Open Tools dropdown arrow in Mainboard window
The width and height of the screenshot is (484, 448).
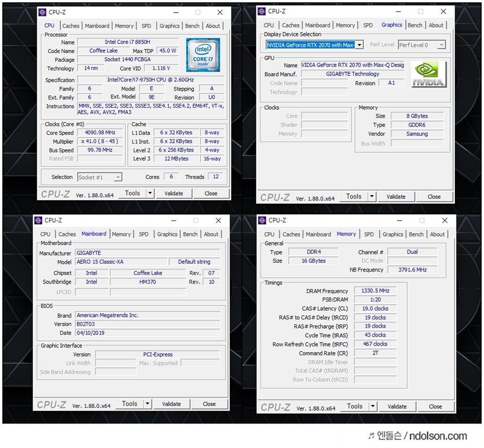click(147, 404)
